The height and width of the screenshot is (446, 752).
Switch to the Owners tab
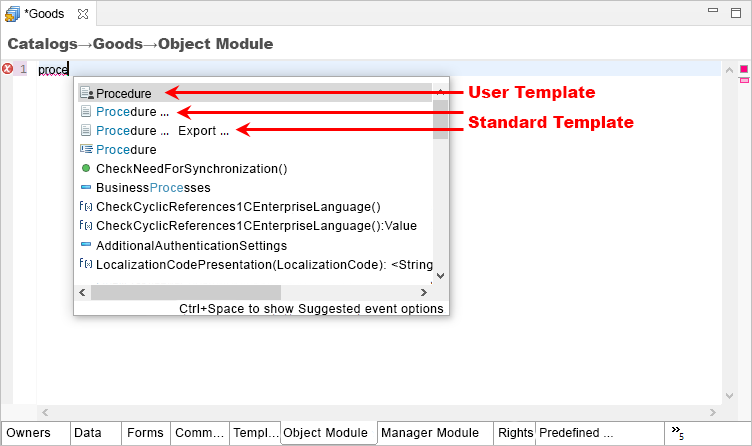click(x=28, y=433)
